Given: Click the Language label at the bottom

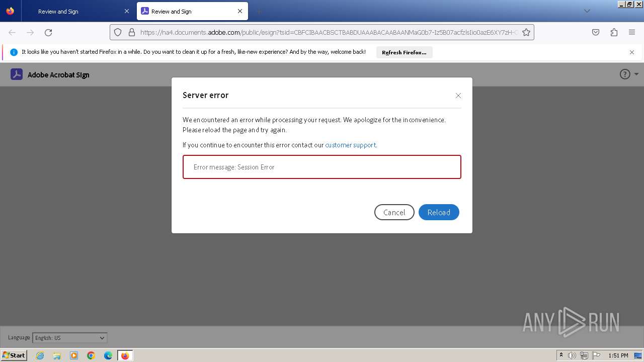Looking at the screenshot, I should point(19,338).
